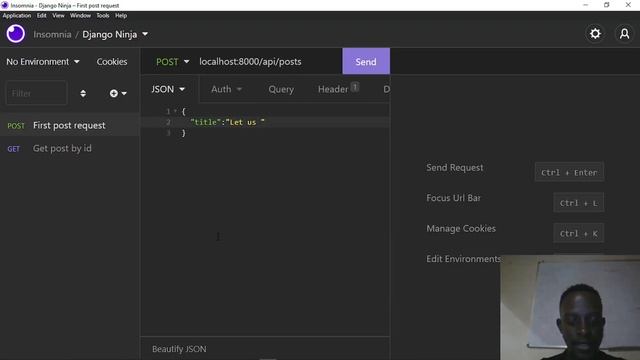Switch to the Header tab

tap(338, 89)
